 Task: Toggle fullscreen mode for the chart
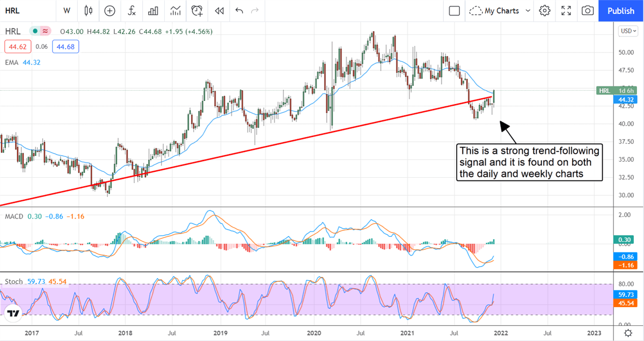tap(566, 10)
